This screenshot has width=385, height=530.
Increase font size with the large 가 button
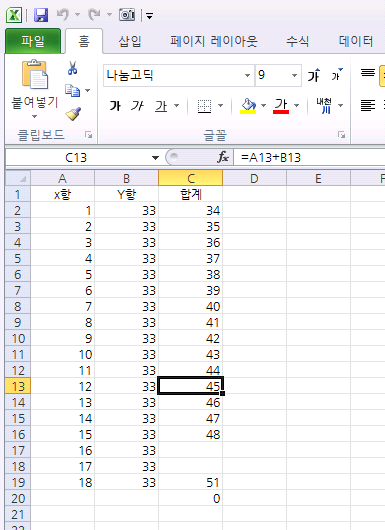tap(314, 75)
